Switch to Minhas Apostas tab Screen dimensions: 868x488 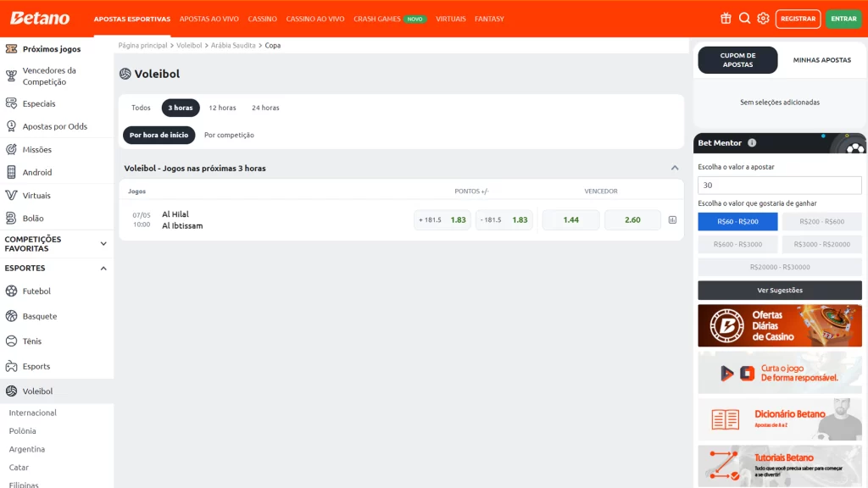pyautogui.click(x=822, y=60)
